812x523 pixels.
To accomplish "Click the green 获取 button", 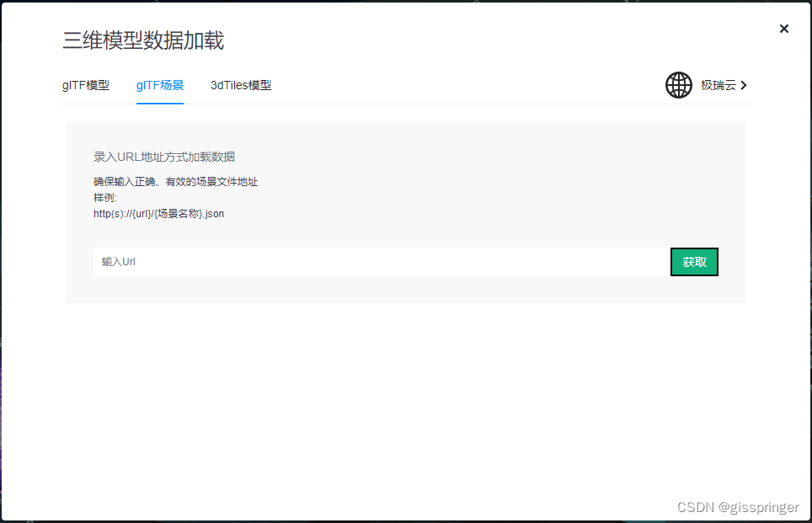I will coord(694,262).
